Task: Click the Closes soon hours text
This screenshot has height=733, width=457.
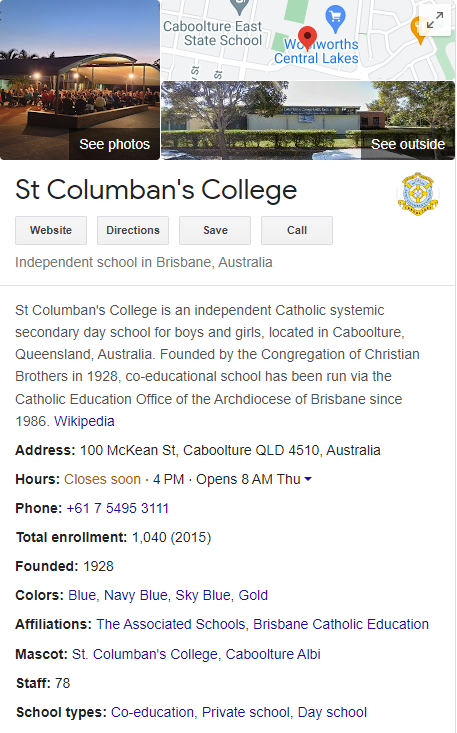Action: [x=102, y=479]
